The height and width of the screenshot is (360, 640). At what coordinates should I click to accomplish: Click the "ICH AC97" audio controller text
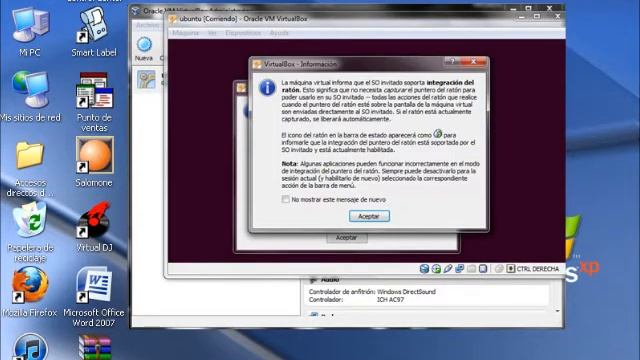point(390,300)
